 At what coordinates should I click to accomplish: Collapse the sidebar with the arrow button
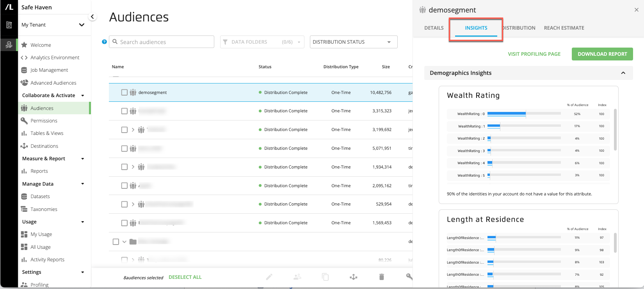[x=92, y=16]
